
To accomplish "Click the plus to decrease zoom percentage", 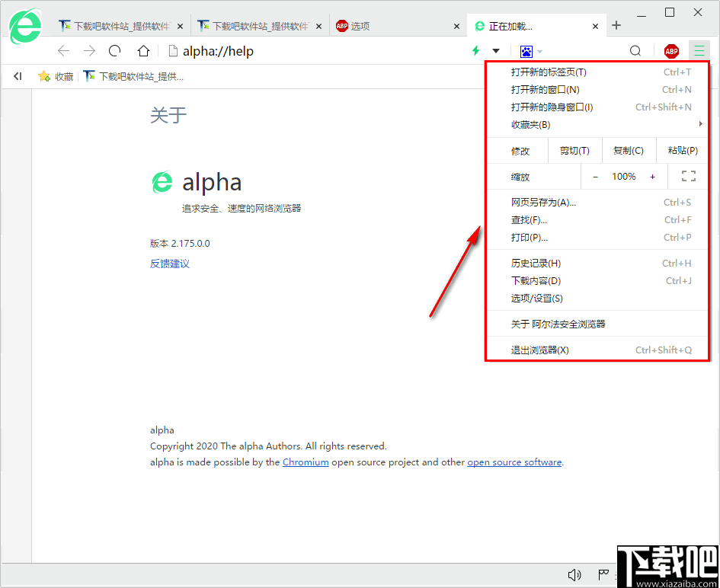I will point(651,176).
